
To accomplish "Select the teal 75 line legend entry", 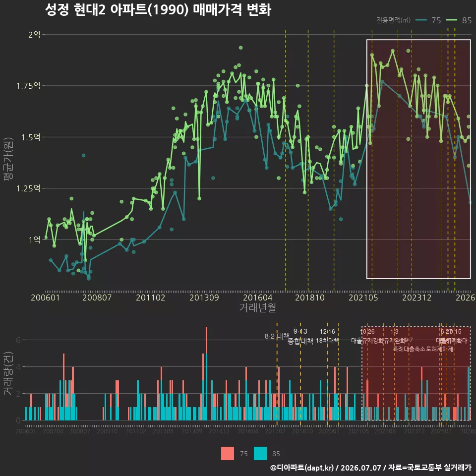I will tap(428, 20).
